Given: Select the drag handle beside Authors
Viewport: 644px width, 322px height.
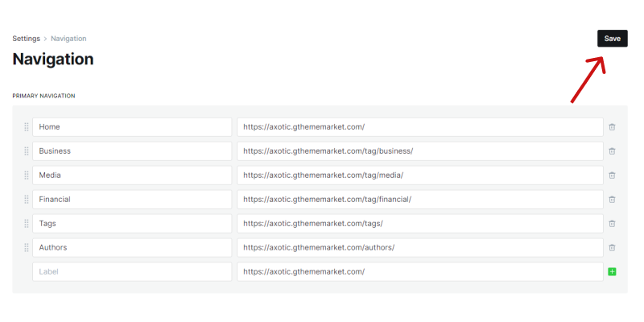Looking at the screenshot, I should [27, 248].
